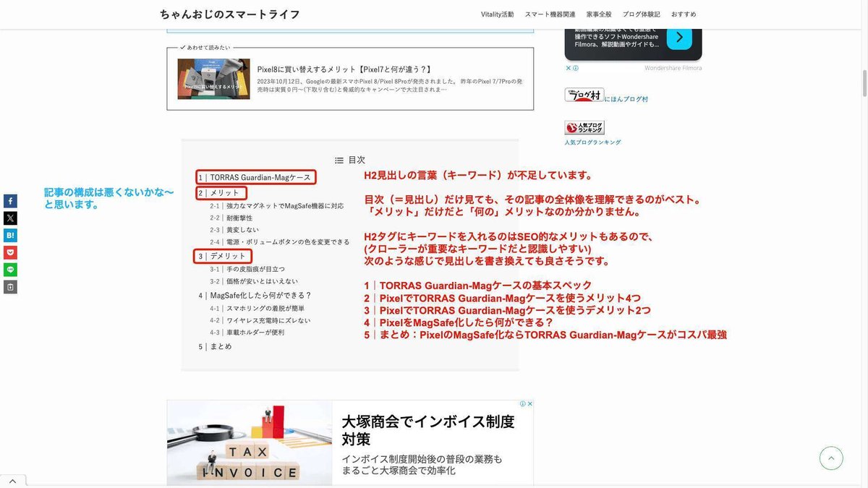Open the 大塚商会でインボイス制度対策 ad headline

click(428, 430)
